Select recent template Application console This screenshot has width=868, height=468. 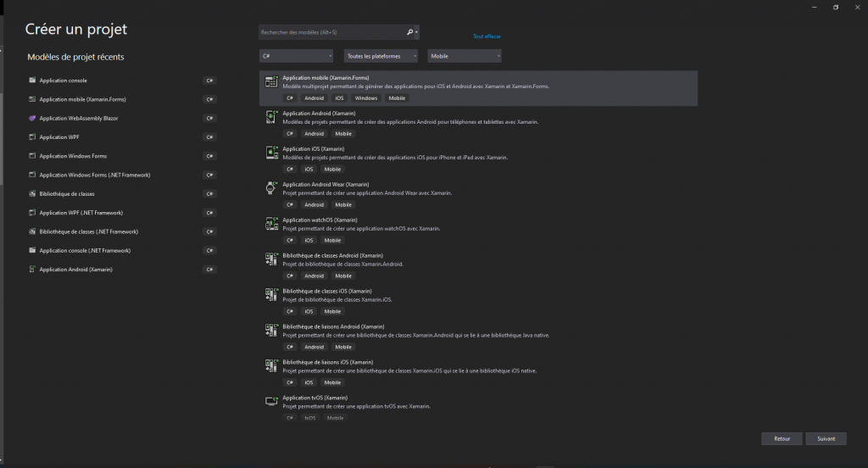tap(64, 81)
